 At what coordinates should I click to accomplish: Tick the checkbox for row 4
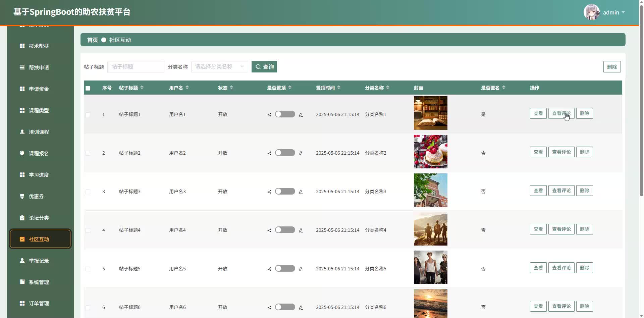coord(88,230)
